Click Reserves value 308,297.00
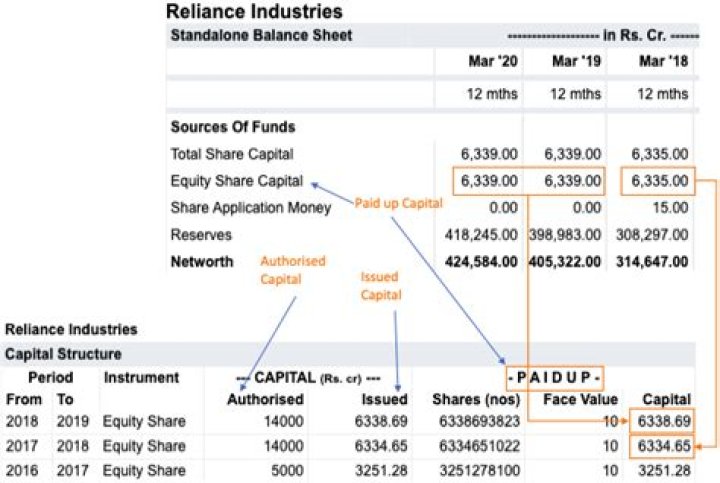This screenshot has width=720, height=483. pos(652,235)
